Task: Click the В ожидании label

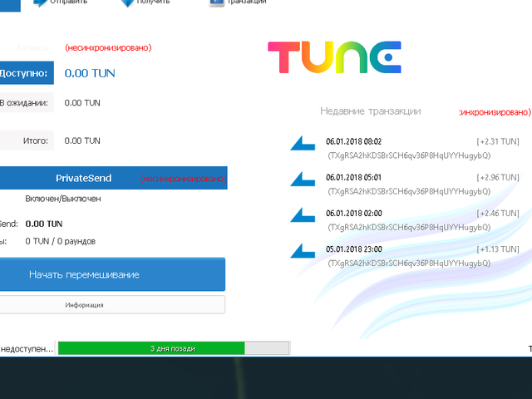Action: click(x=27, y=102)
